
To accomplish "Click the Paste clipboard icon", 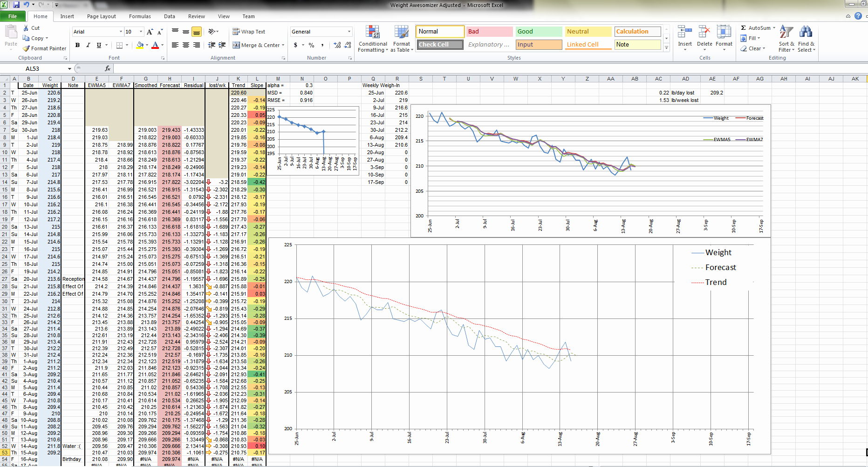I will (x=11, y=32).
